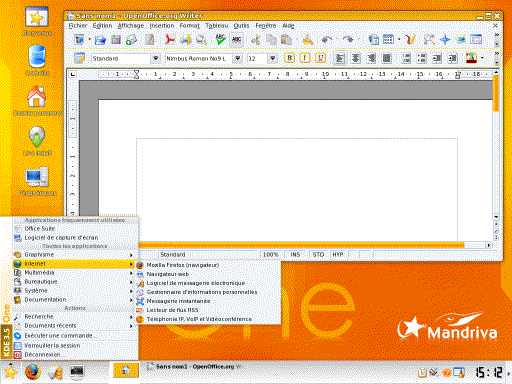Open the Styles and Formatting icon

click(x=79, y=58)
